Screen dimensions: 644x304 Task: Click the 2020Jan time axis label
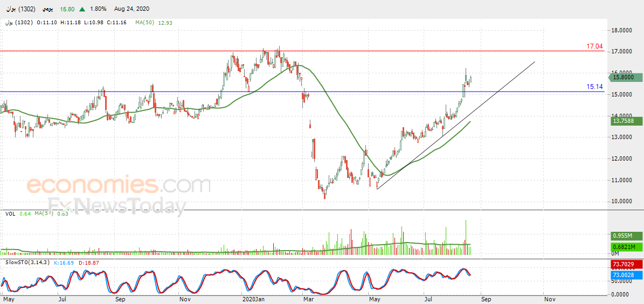(253, 300)
